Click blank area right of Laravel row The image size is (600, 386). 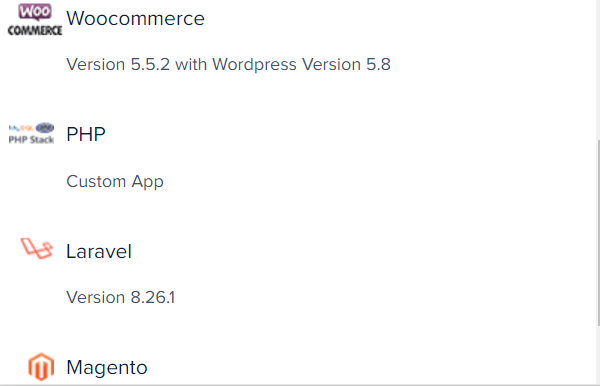coord(364,251)
